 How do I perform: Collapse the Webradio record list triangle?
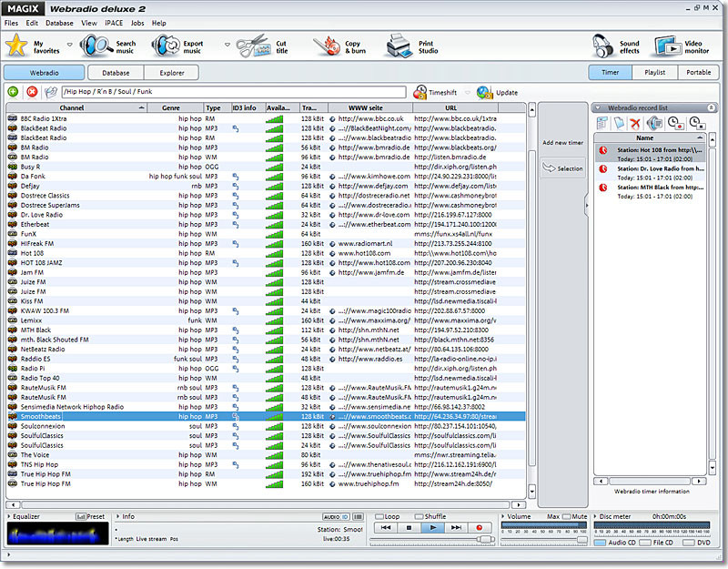[599, 107]
